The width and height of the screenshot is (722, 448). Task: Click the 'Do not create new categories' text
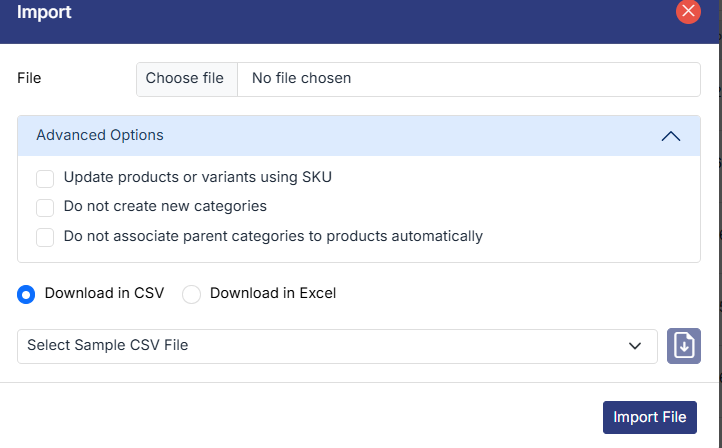[x=165, y=207]
